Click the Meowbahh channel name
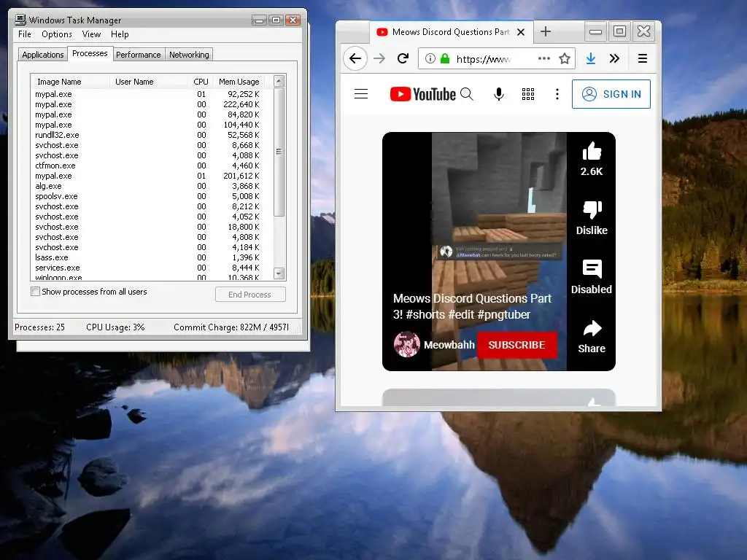 pyautogui.click(x=449, y=345)
